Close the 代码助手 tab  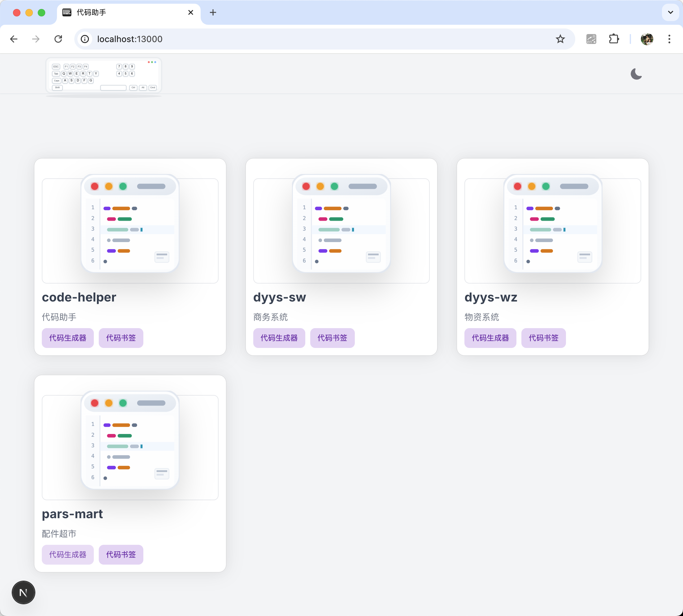coord(190,12)
